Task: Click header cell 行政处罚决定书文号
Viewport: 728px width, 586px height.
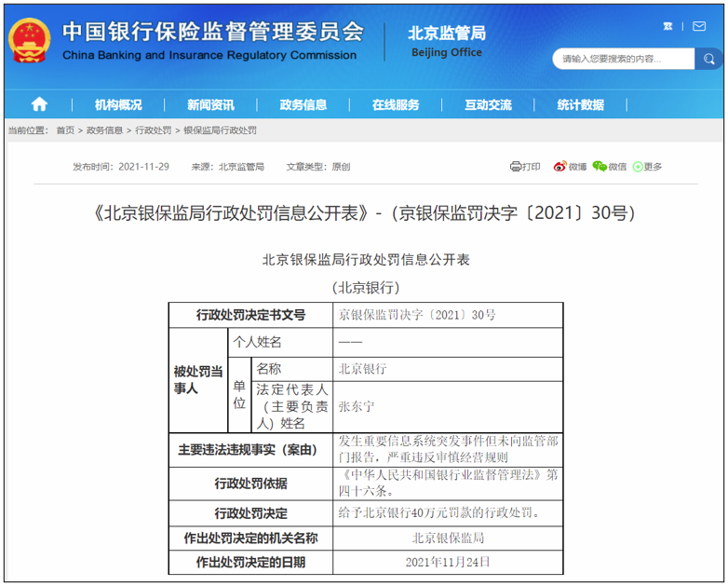Action: pyautogui.click(x=250, y=315)
